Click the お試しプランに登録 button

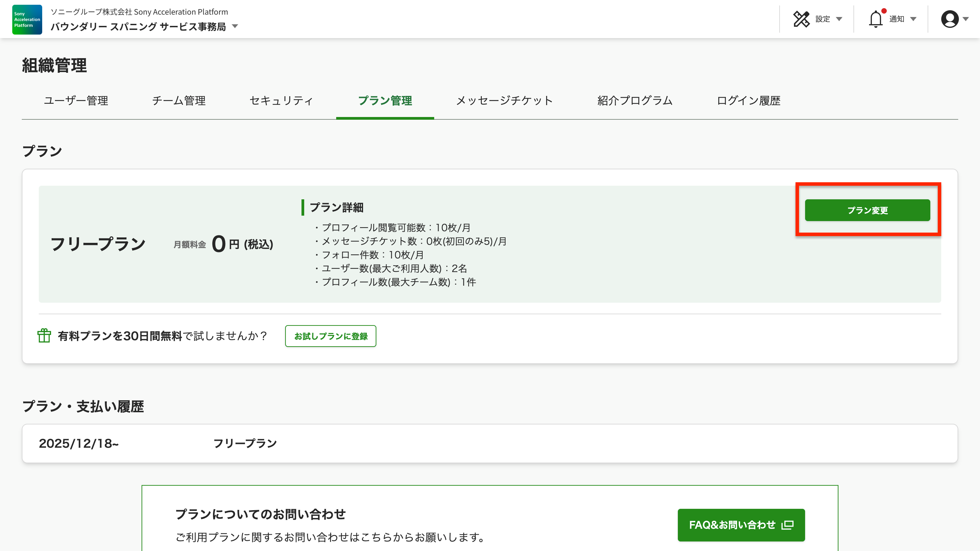pos(330,336)
